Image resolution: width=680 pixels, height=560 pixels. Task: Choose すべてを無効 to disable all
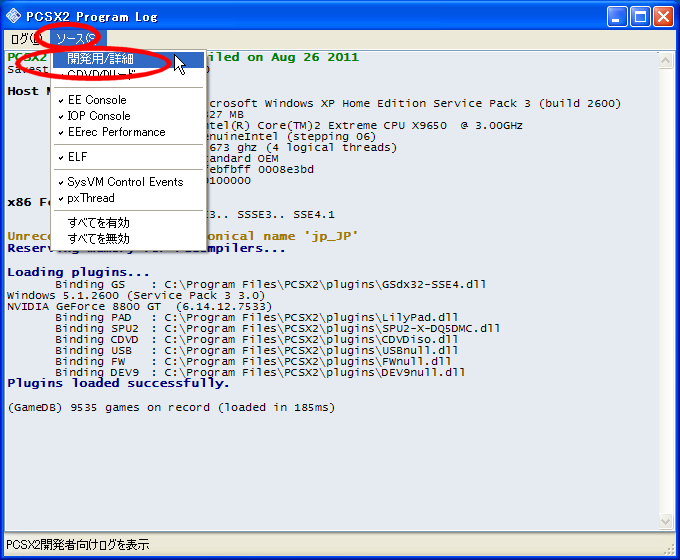coord(128,239)
